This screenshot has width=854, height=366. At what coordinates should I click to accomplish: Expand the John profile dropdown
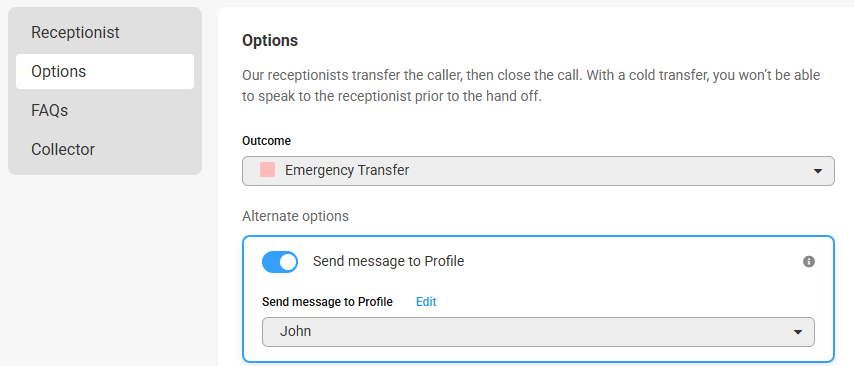(x=538, y=332)
